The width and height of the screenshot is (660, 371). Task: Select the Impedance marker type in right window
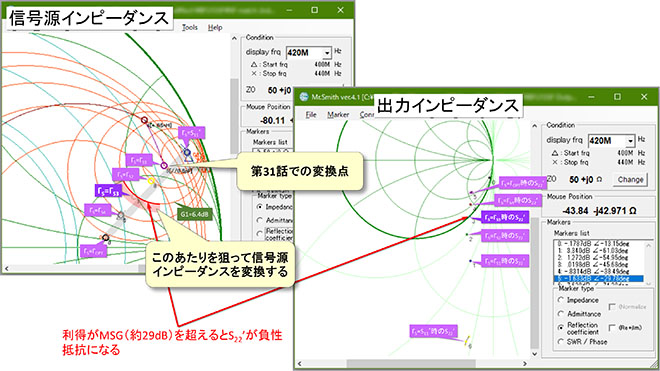[x=561, y=300]
